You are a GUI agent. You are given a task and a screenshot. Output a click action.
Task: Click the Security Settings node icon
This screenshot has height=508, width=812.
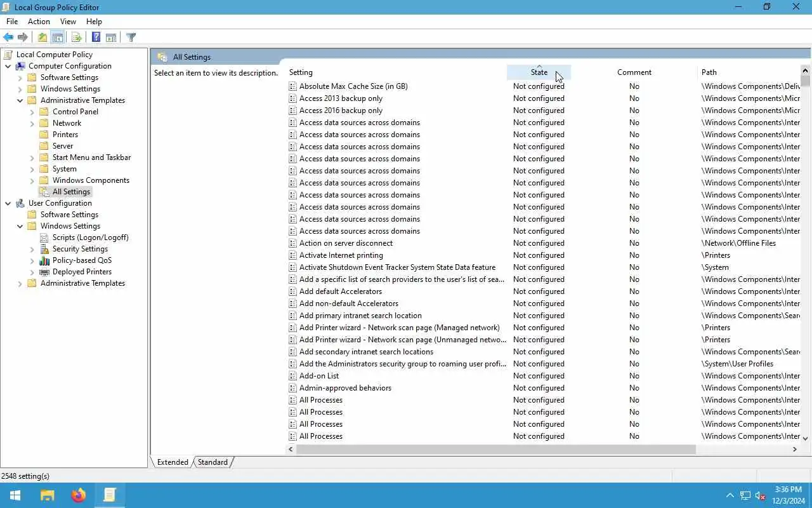point(44,249)
